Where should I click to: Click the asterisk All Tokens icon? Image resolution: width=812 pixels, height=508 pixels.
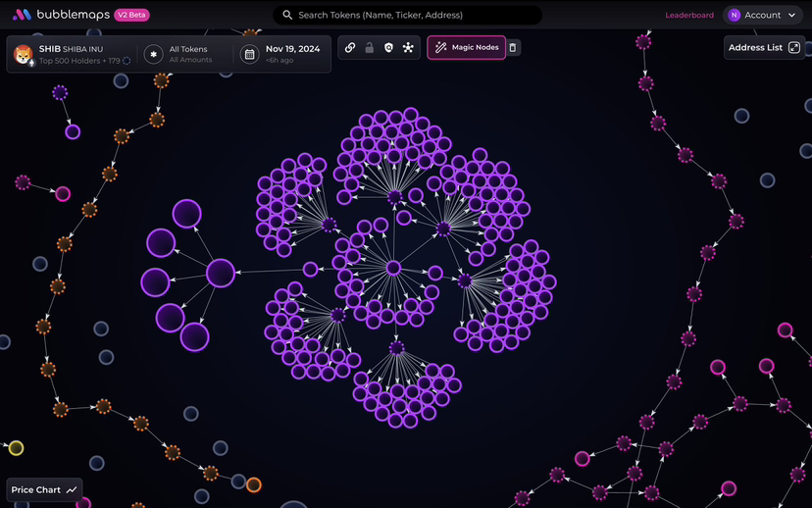click(153, 54)
